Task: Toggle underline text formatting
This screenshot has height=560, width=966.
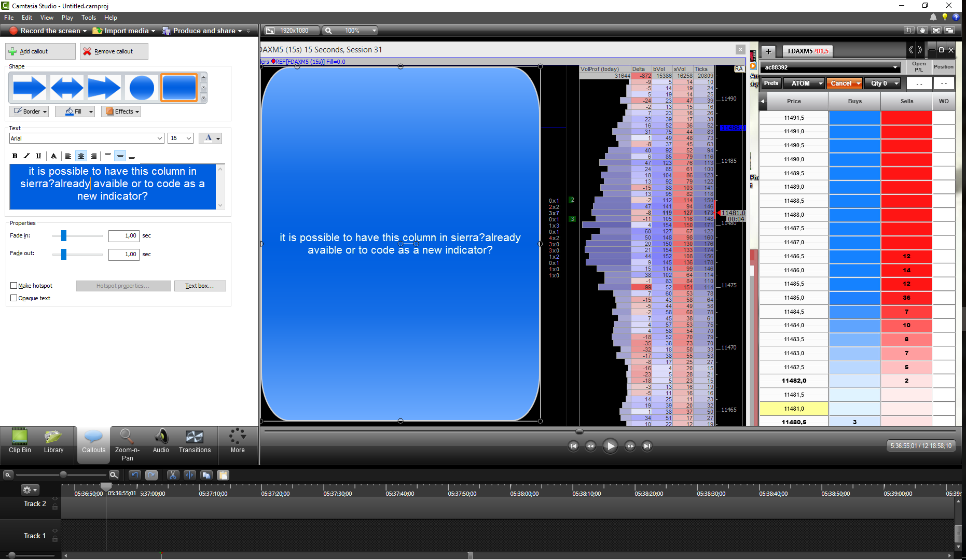Action: 38,156
